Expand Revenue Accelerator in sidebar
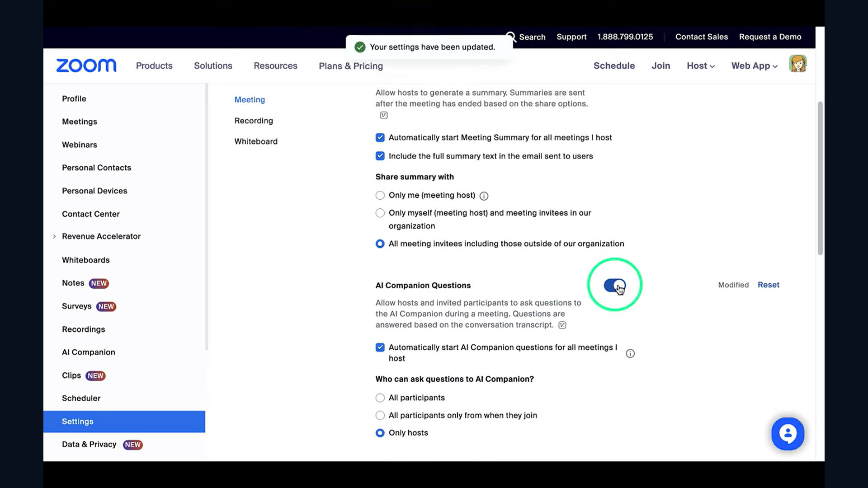Viewport: 868px width, 488px height. (54, 236)
